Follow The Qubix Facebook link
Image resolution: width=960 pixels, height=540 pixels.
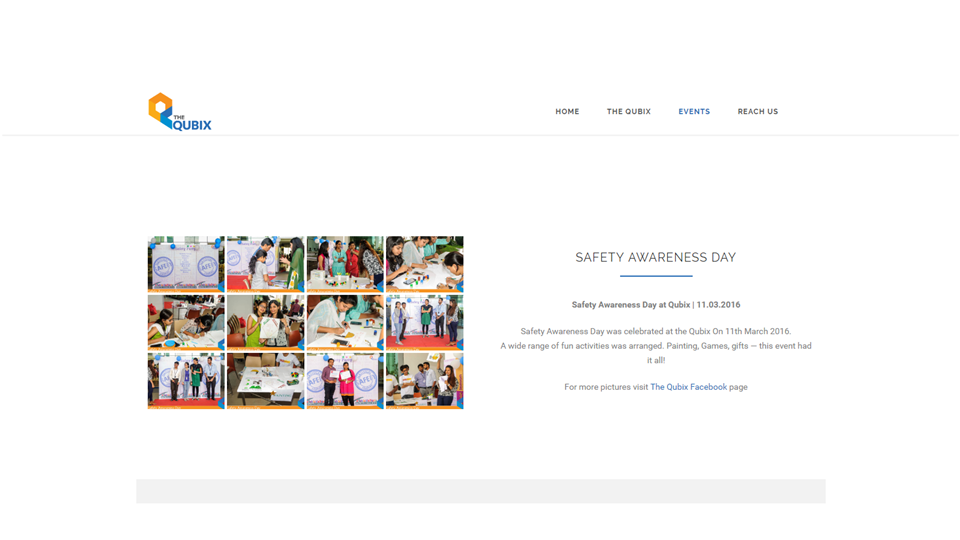688,387
